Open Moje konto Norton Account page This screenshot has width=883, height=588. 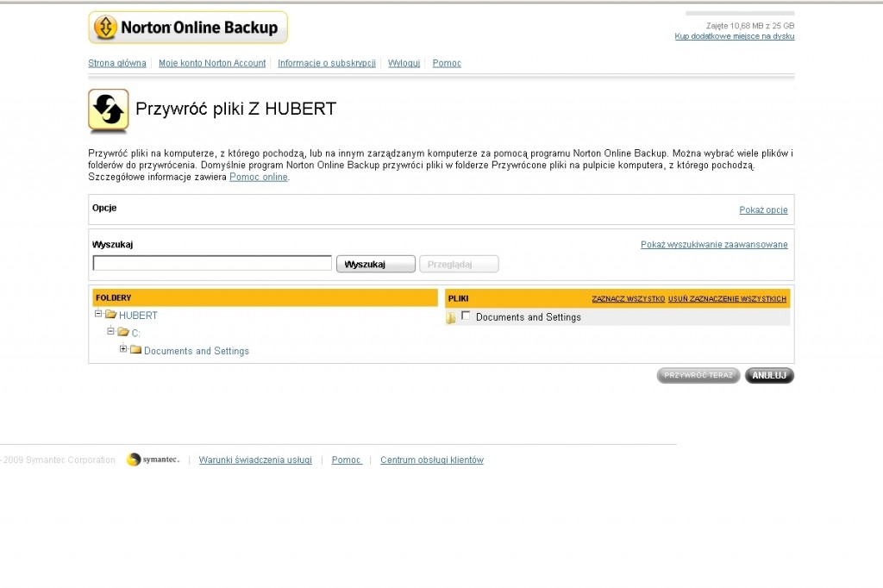click(x=212, y=63)
